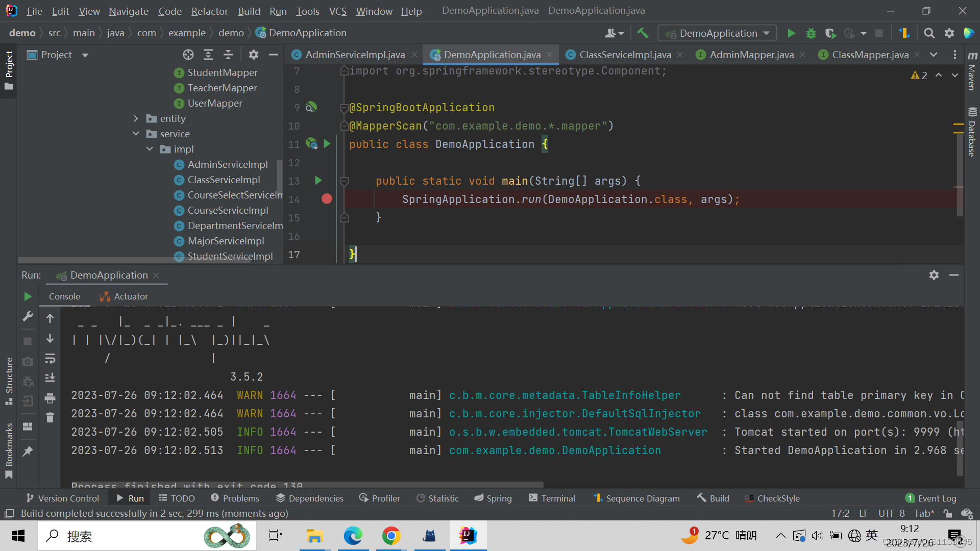Open the VCS menu

click(x=337, y=11)
